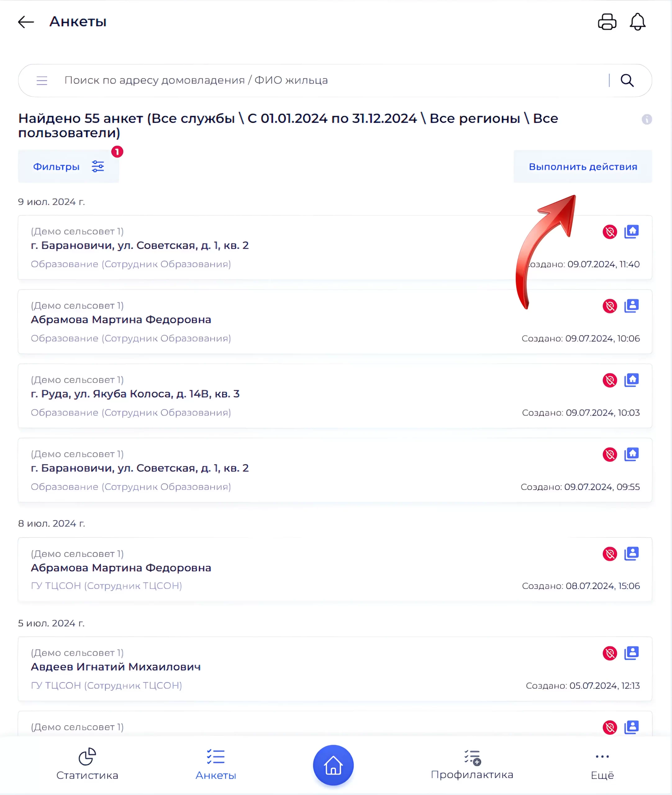
Task: Click the info icon beside results summary
Action: coord(647,119)
